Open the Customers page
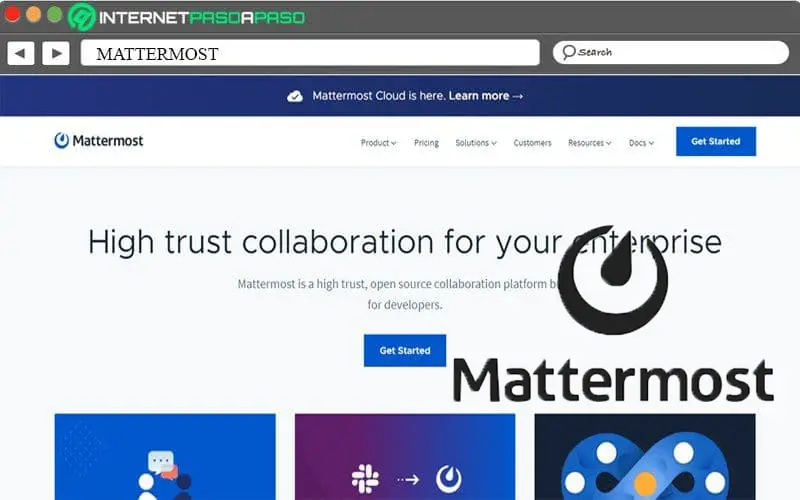Screen dimensions: 800x500 [x=532, y=143]
